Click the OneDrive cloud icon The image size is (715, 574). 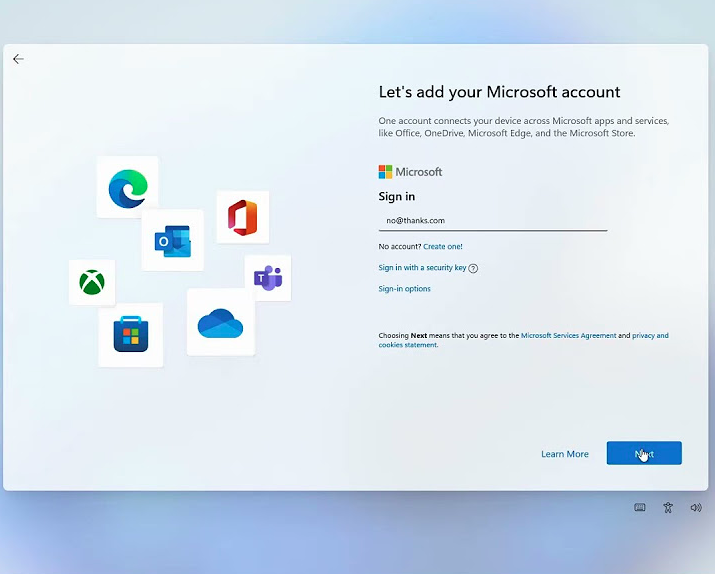coord(221,323)
